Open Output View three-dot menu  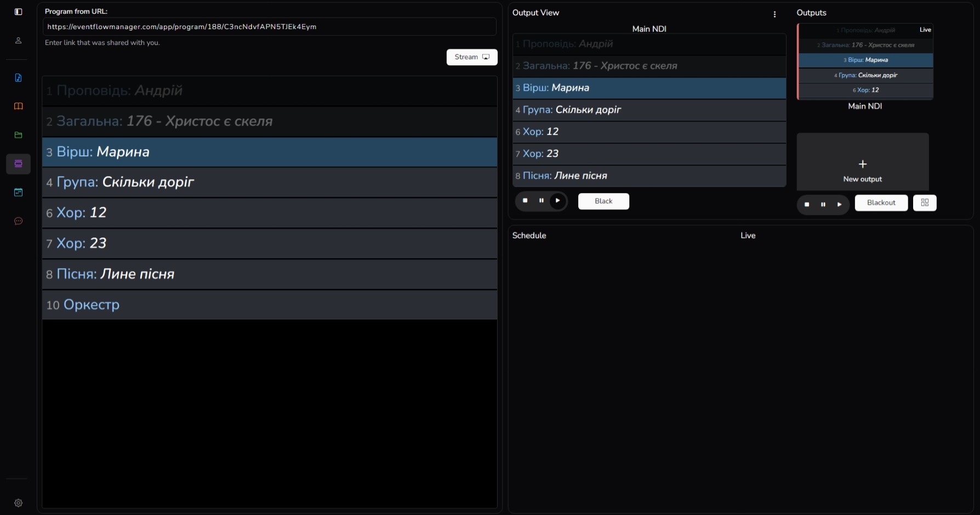pyautogui.click(x=774, y=14)
